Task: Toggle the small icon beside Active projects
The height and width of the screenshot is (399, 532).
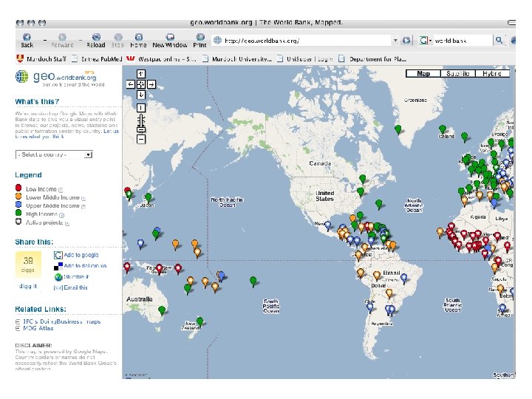Action: click(x=67, y=224)
